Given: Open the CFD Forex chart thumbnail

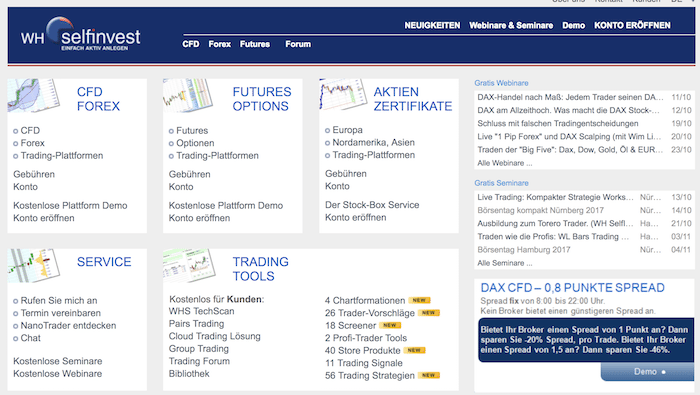Looking at the screenshot, I should tap(34, 95).
